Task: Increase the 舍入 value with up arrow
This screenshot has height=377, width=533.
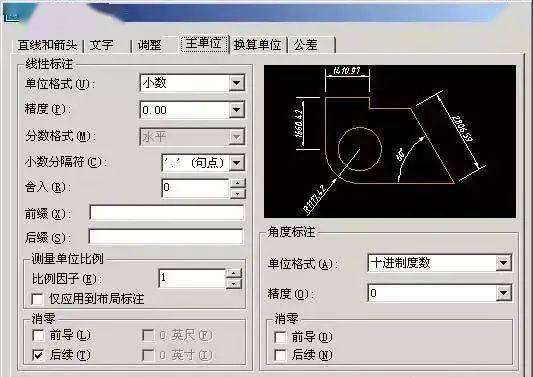Action: [x=237, y=184]
